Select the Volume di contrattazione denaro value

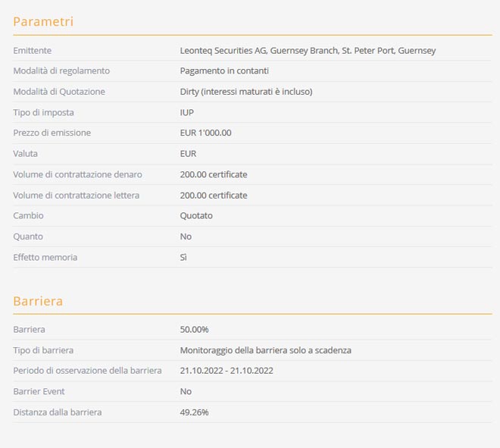[x=214, y=174]
